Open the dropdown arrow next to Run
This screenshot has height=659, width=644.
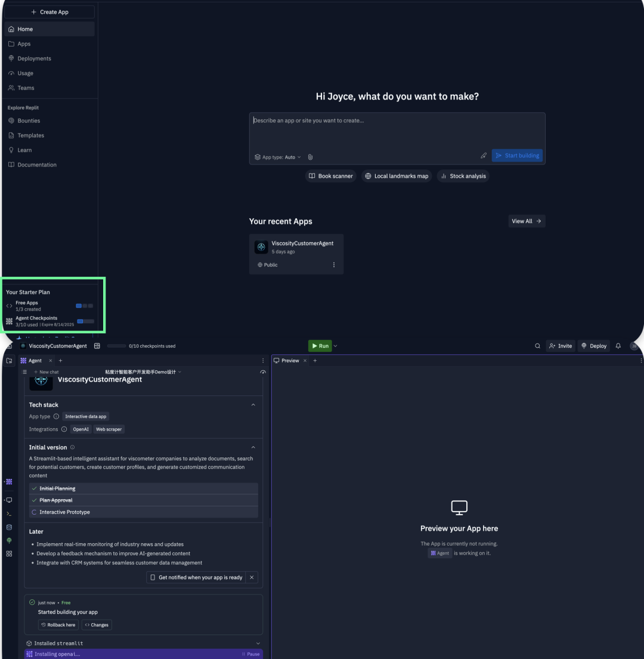point(336,346)
